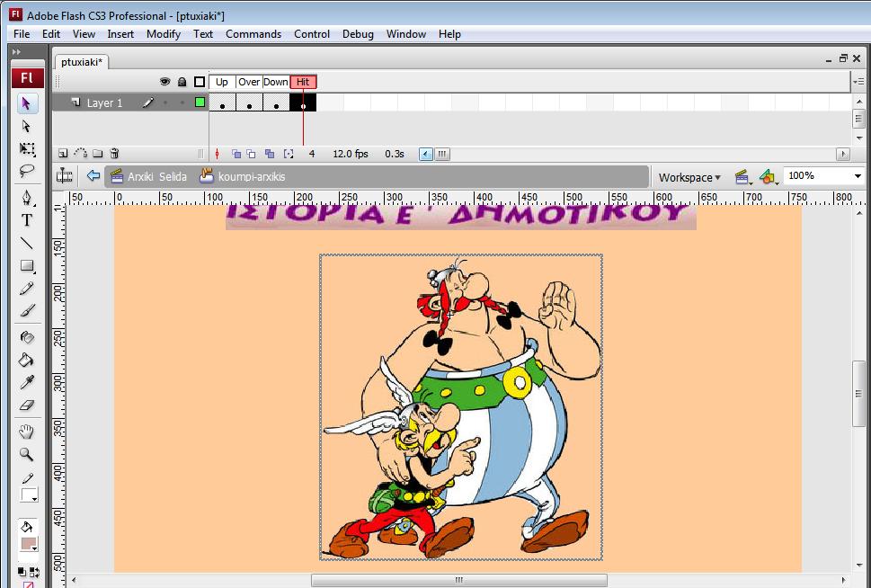
Task: Click the stage vertical scrollbar thumb
Action: click(858, 394)
